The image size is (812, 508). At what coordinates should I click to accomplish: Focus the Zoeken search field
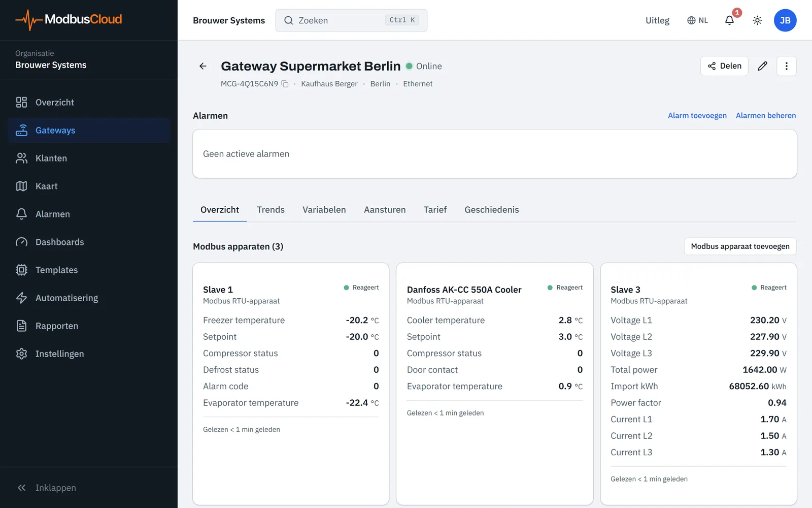351,20
